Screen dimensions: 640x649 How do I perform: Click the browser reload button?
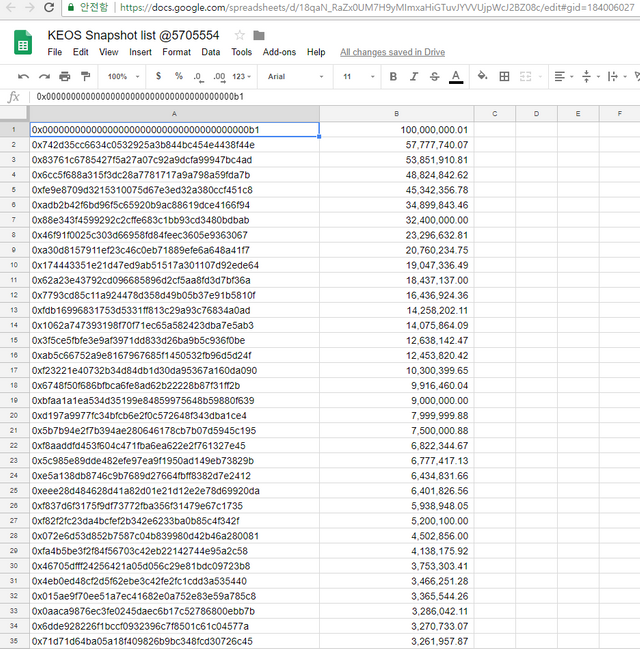tap(49, 7)
